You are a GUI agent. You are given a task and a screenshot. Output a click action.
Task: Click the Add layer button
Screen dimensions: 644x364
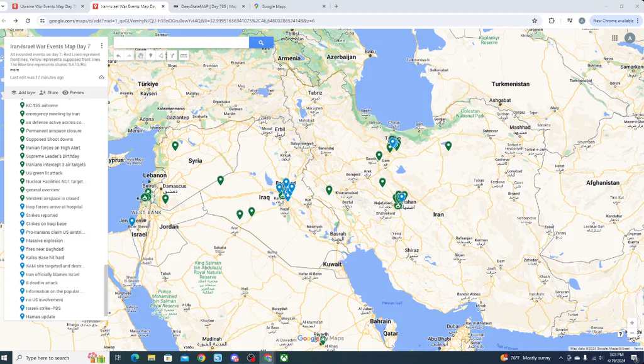23,93
